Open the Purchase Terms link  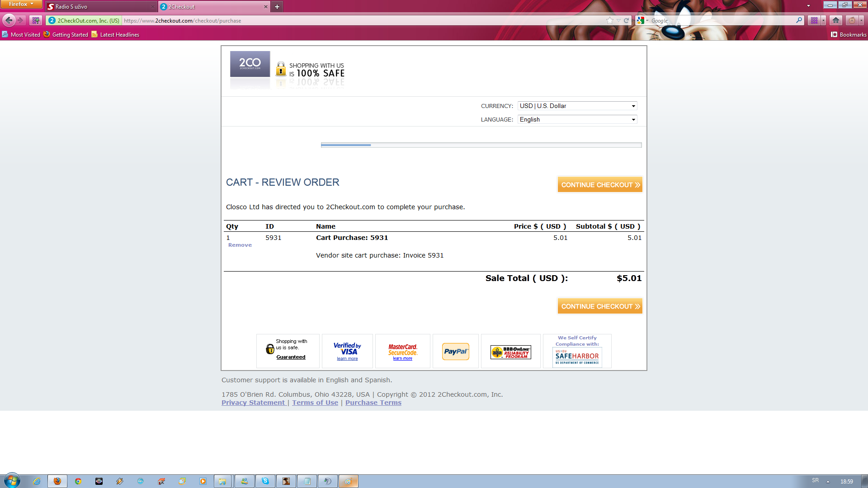pyautogui.click(x=373, y=403)
